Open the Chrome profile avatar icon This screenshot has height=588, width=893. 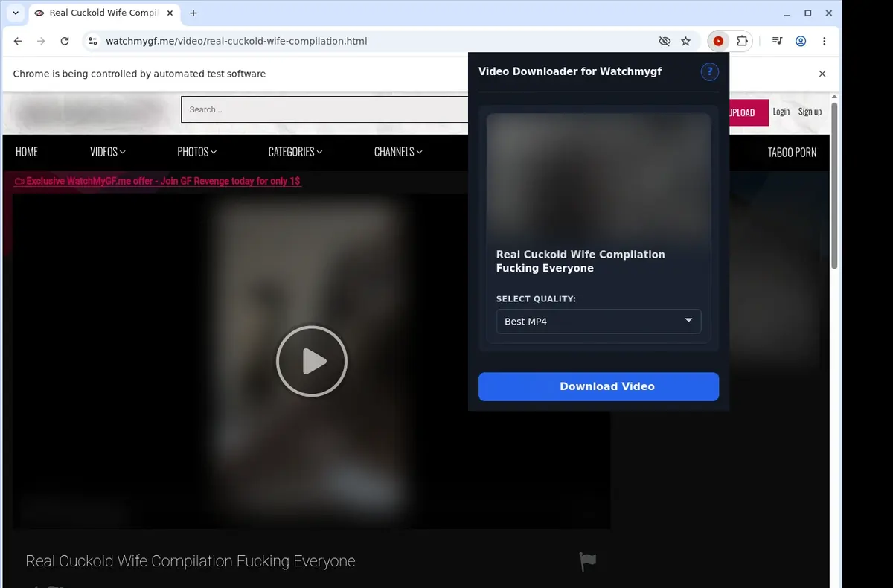click(x=801, y=41)
